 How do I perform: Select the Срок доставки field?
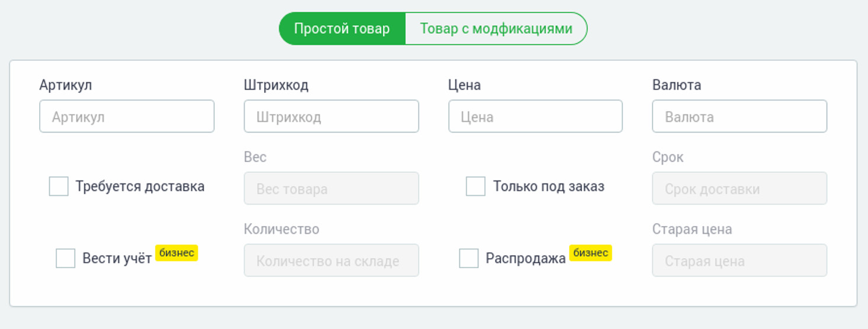pyautogui.click(x=740, y=189)
